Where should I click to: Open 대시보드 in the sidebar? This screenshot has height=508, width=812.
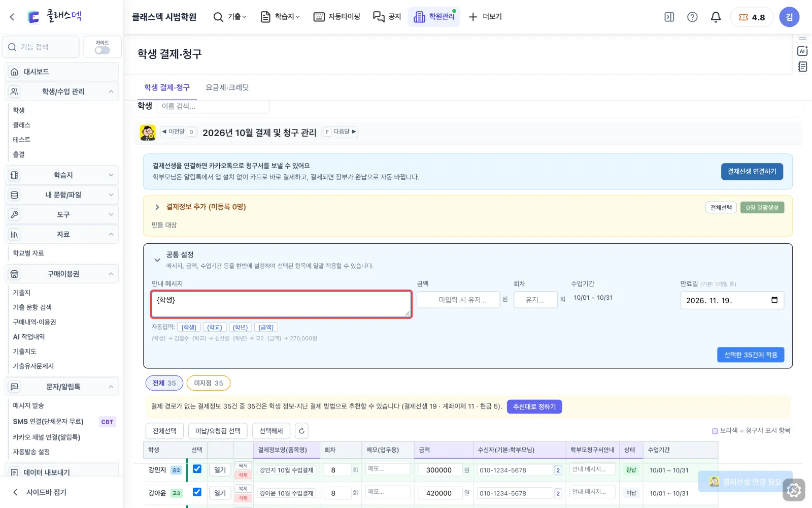62,72
